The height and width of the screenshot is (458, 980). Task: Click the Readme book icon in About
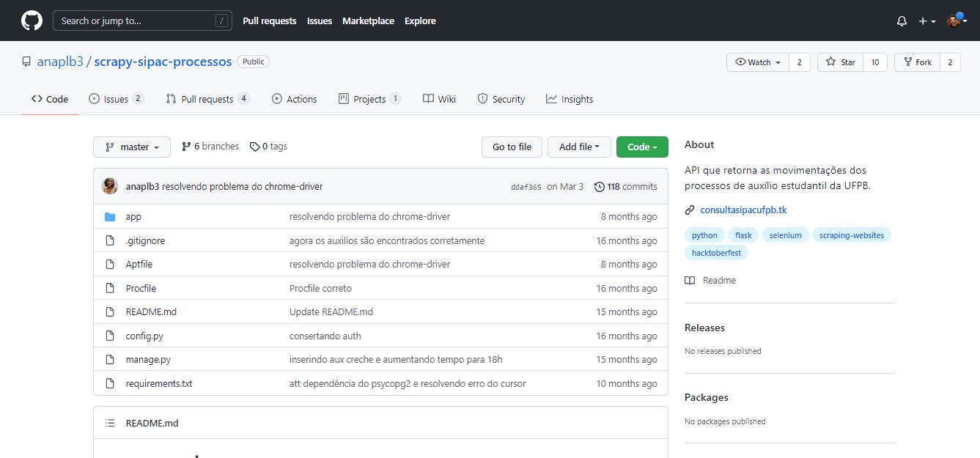pyautogui.click(x=690, y=281)
